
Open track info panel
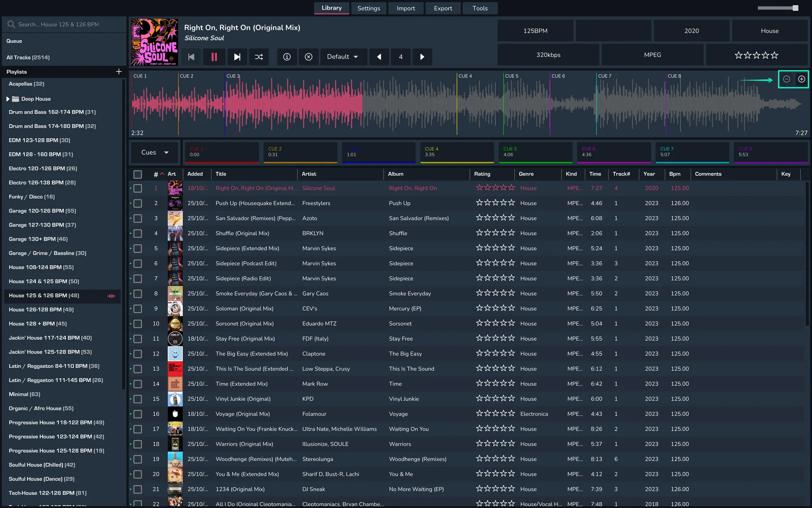(x=287, y=57)
